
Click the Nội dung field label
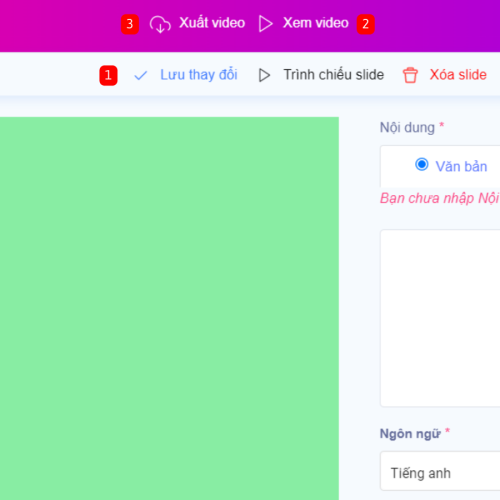[407, 128]
